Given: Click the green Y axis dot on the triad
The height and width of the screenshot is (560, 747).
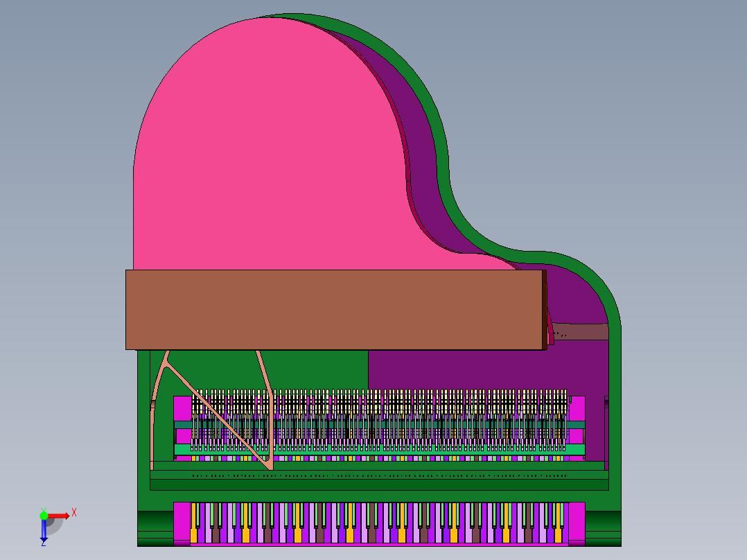Looking at the screenshot, I should tap(44, 516).
